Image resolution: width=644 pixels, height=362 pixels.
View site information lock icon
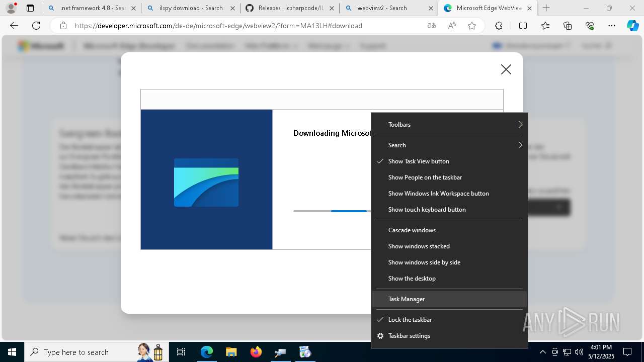click(x=63, y=26)
